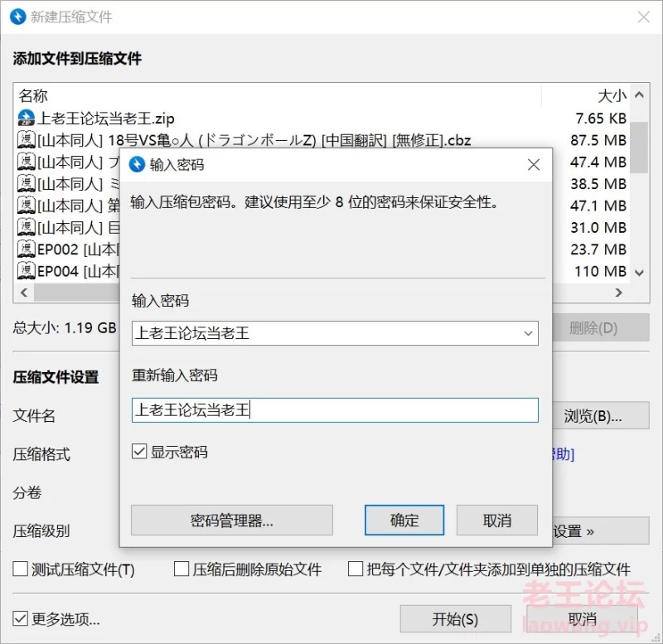Select icon of 18号VS亀○人 cbz file
This screenshot has height=644, width=663.
[27, 140]
